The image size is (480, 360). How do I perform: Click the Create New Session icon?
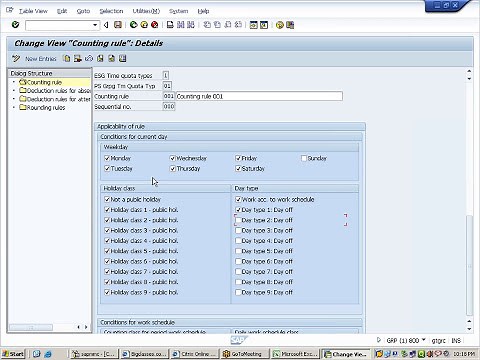[x=254, y=25]
